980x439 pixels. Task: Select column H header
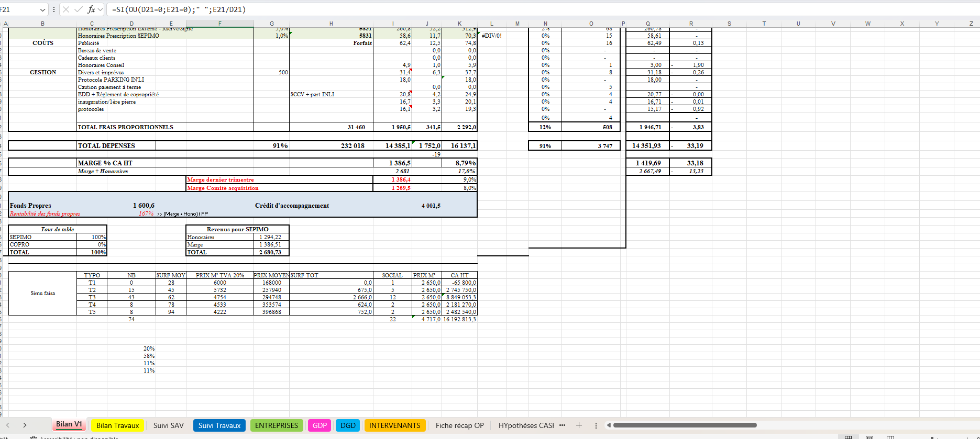(331, 24)
